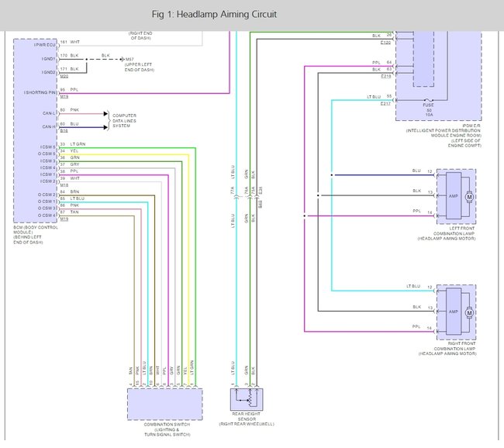Click connector label 'E218'
The height and width of the screenshot is (448, 504).
point(385,76)
